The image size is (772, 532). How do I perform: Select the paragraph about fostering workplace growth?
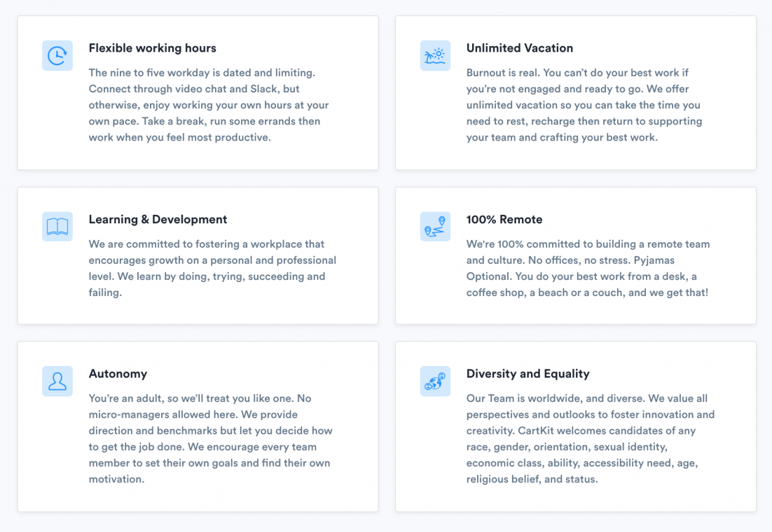click(x=212, y=268)
